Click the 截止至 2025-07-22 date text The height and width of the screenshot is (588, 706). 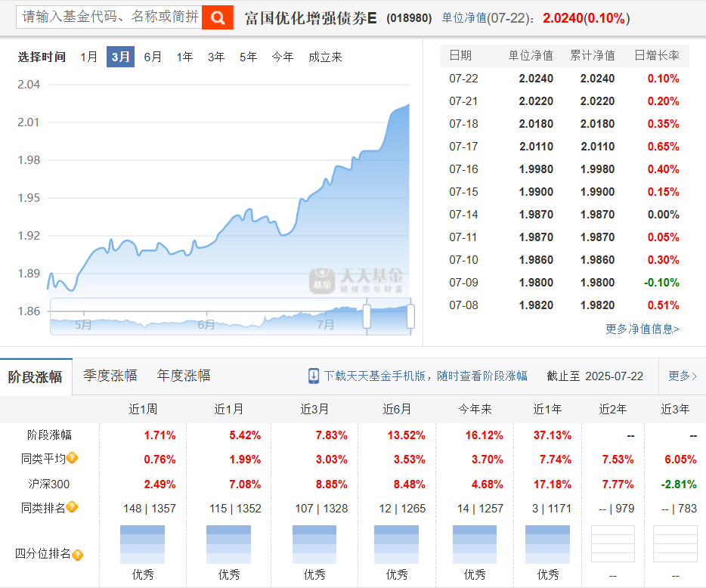pyautogui.click(x=595, y=376)
